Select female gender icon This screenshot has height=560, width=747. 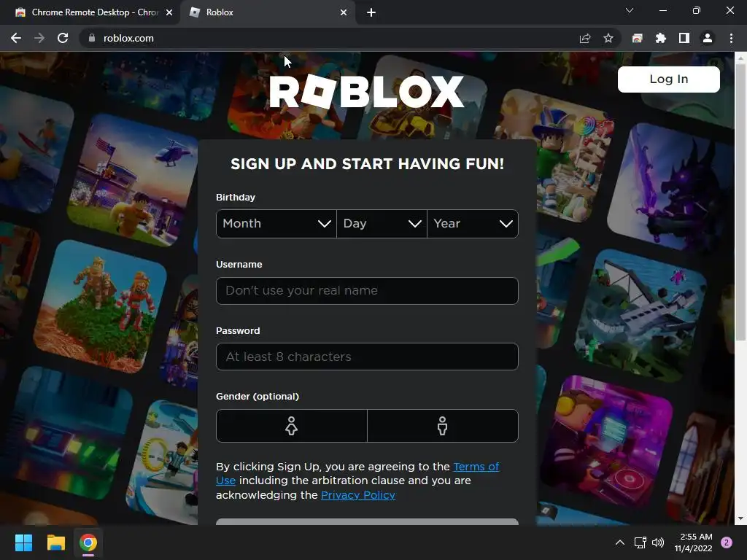[292, 426]
